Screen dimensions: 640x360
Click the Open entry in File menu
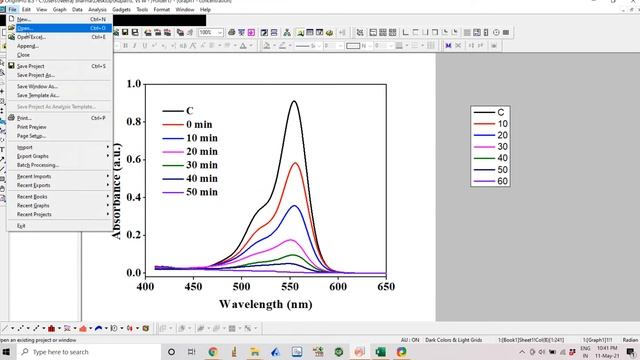(60, 28)
